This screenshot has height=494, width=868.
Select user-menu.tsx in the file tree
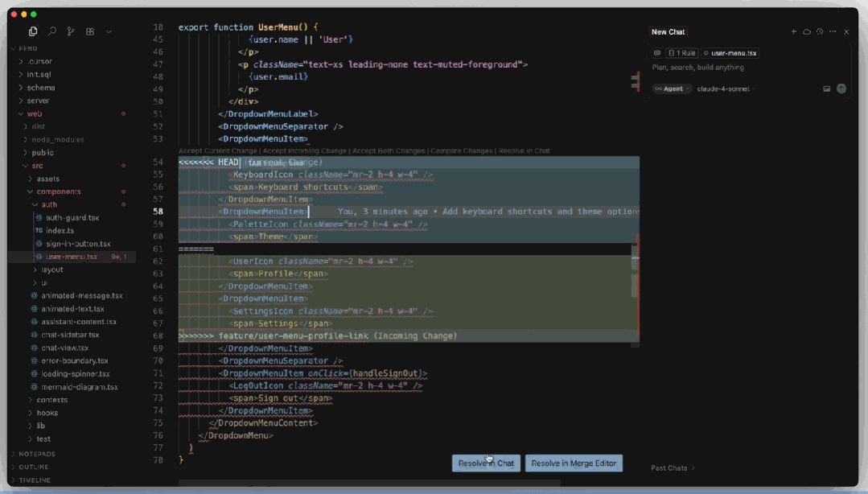pyautogui.click(x=72, y=257)
